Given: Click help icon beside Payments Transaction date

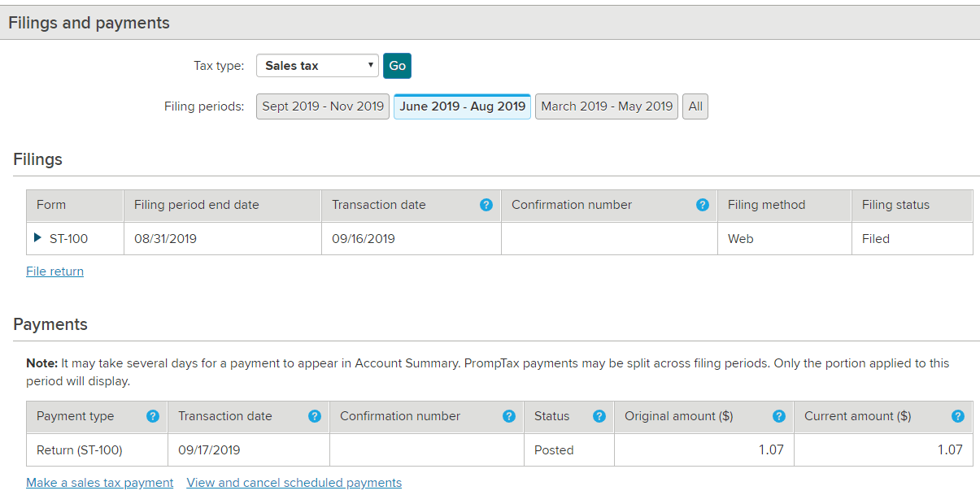Looking at the screenshot, I should (x=315, y=416).
